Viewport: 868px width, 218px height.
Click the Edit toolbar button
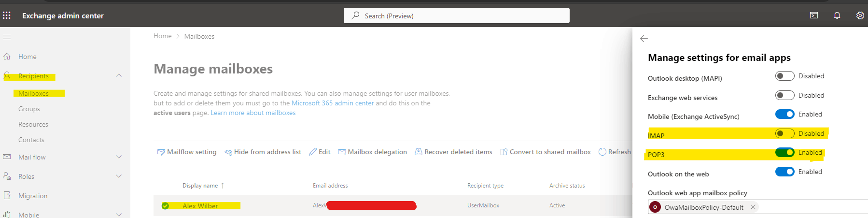(x=320, y=152)
